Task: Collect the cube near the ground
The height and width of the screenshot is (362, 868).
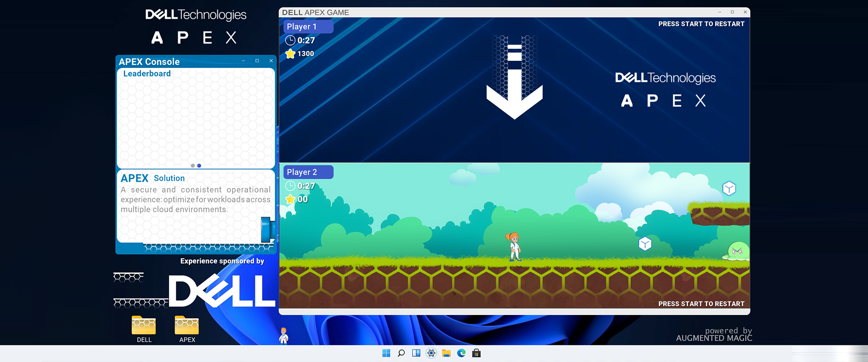Action: (645, 244)
